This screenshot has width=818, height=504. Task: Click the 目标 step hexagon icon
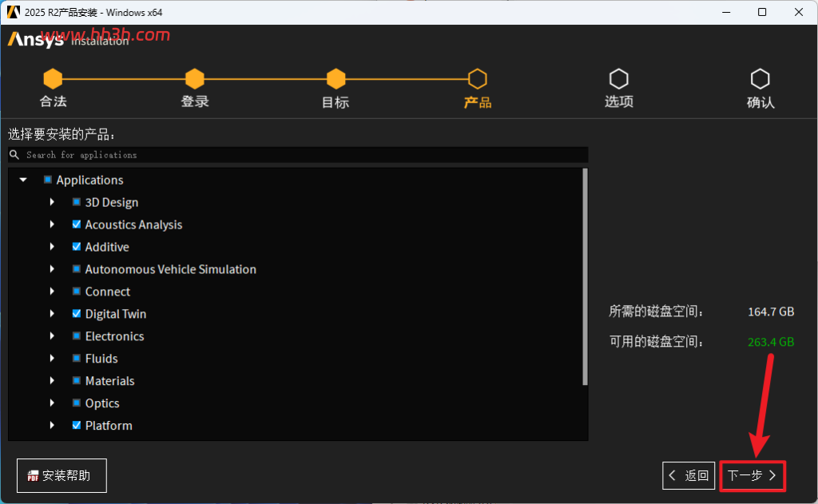tap(336, 79)
